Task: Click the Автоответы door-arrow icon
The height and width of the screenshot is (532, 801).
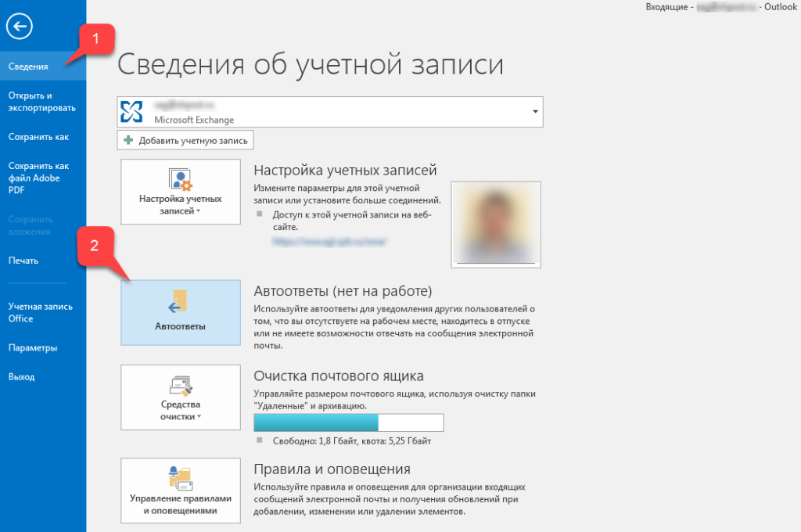Action: pyautogui.click(x=178, y=301)
